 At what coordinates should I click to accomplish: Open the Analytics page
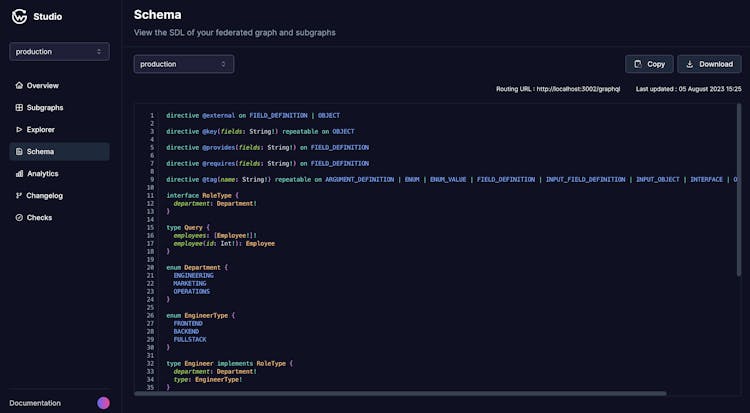tap(43, 174)
